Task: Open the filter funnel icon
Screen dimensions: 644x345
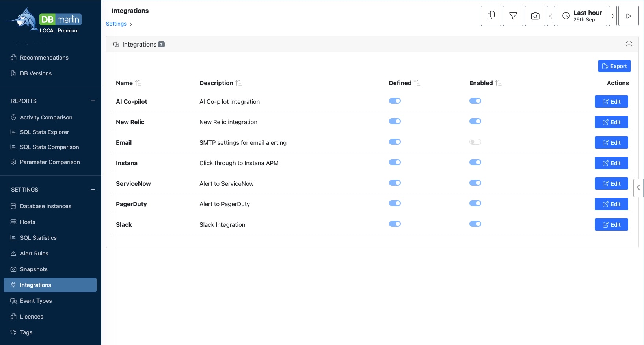Action: (x=513, y=16)
